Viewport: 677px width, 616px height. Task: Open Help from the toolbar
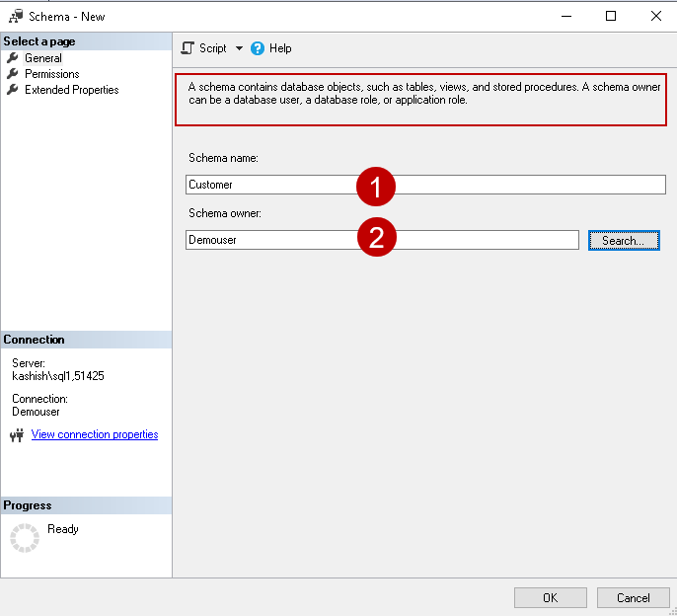pyautogui.click(x=280, y=48)
